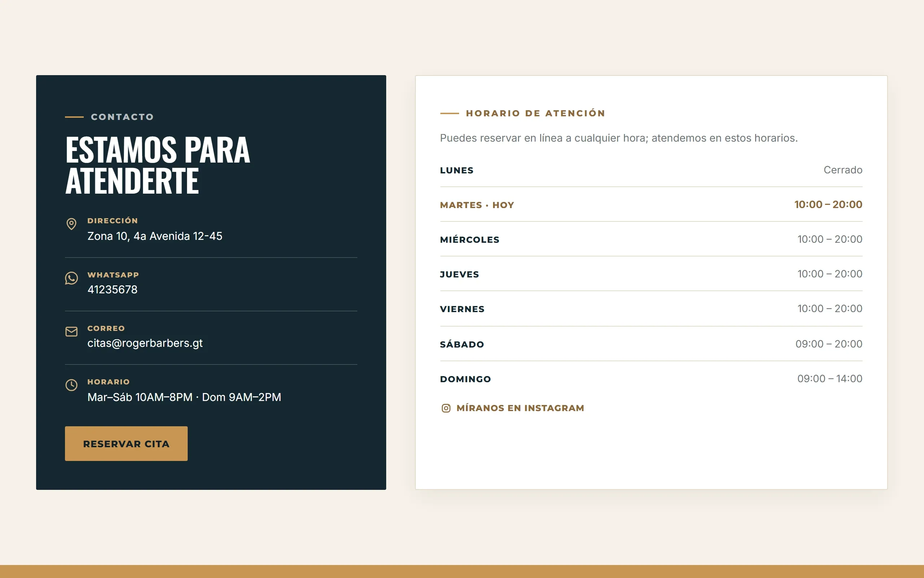
Task: Click the Horario label in the contact card
Action: pyautogui.click(x=108, y=382)
